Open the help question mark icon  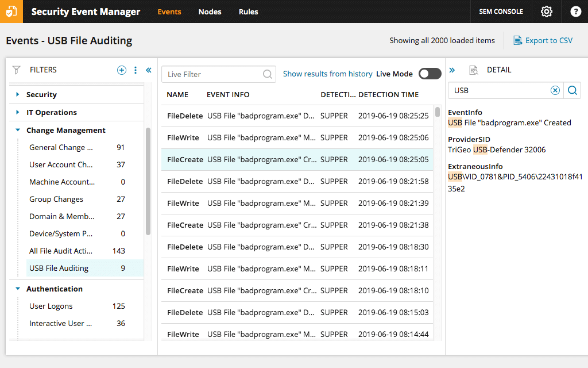pyautogui.click(x=575, y=11)
